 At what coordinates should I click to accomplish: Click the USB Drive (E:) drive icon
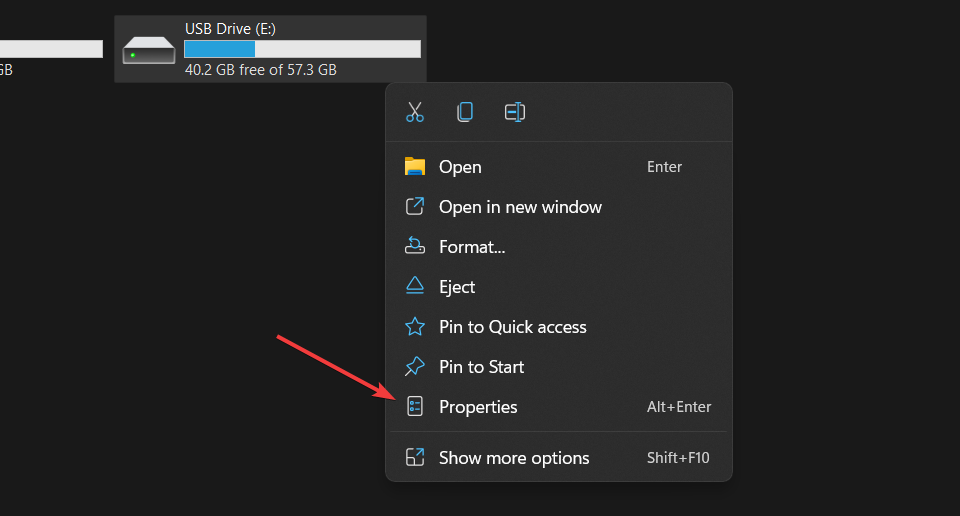tap(149, 50)
